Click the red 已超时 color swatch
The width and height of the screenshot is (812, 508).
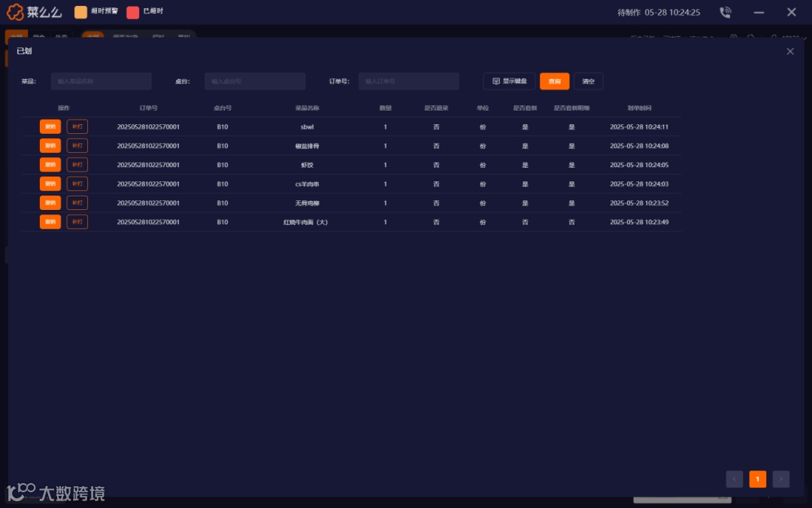(132, 12)
